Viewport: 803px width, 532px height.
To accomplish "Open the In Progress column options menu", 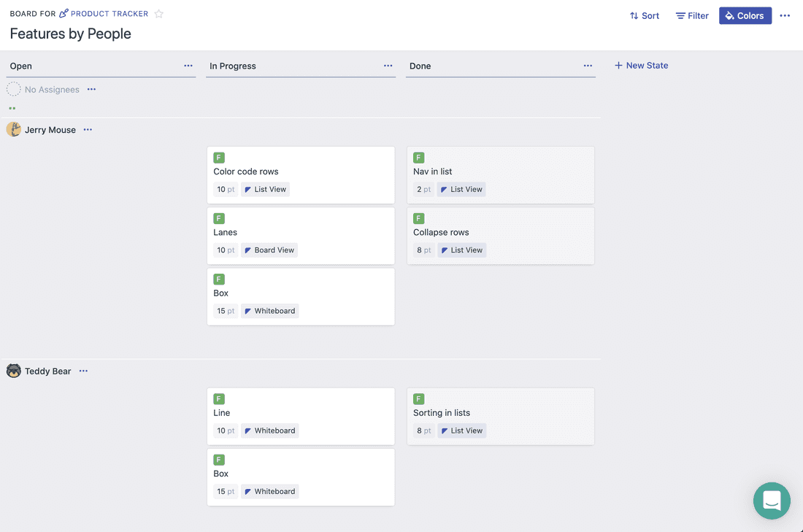I will pyautogui.click(x=388, y=66).
